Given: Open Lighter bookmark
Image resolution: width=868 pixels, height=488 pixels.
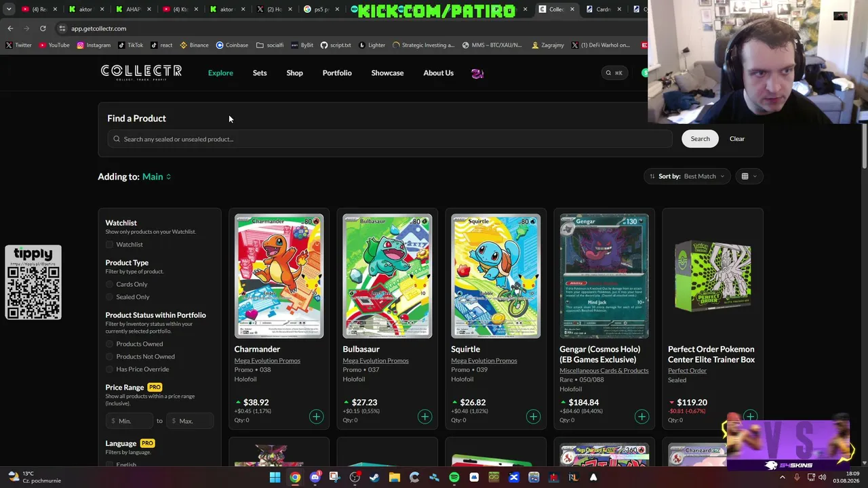Looking at the screenshot, I should 372,45.
